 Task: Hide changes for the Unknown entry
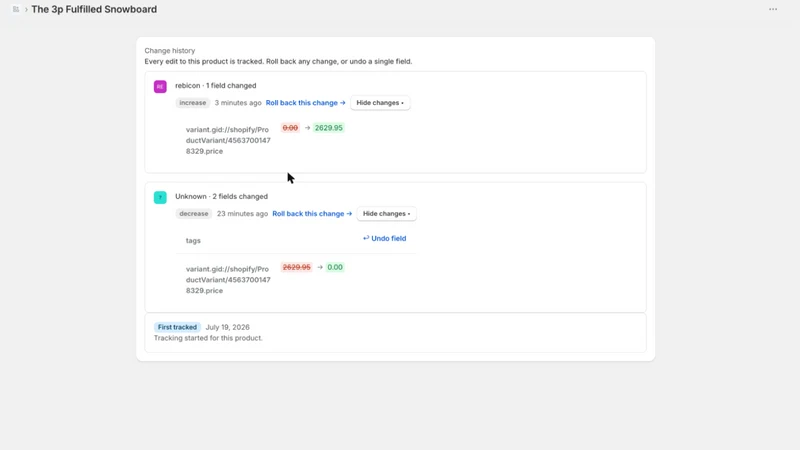pyautogui.click(x=386, y=213)
